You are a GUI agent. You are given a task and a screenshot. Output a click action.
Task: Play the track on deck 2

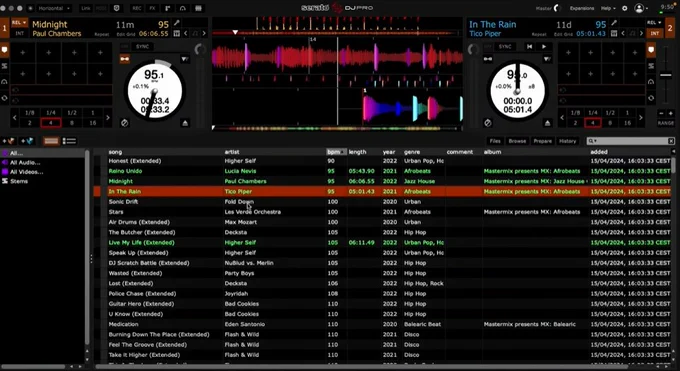point(544,46)
